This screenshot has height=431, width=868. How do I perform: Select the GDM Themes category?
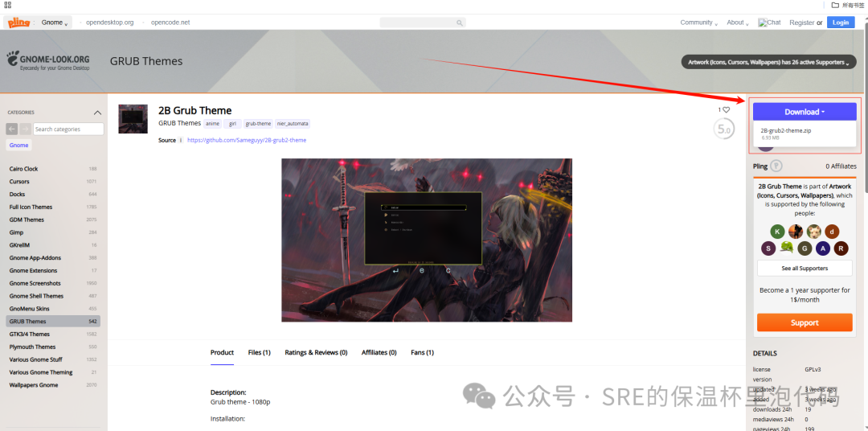pos(53,220)
